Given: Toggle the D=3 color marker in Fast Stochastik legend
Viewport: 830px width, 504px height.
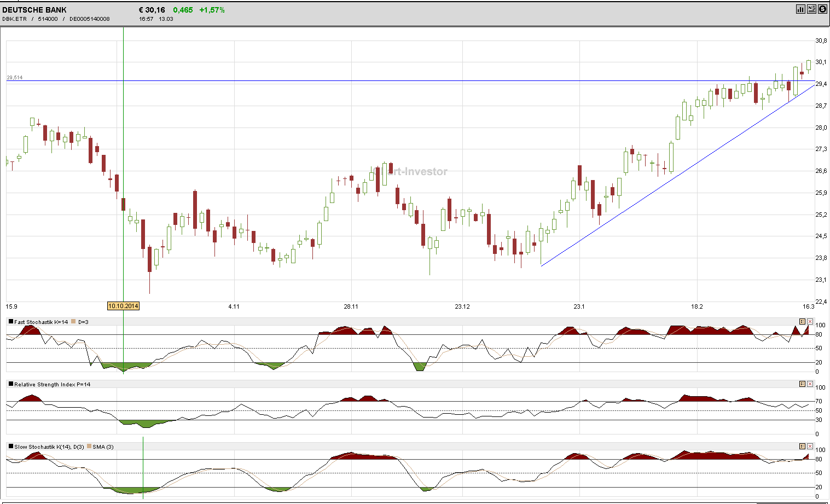Looking at the screenshot, I should click(74, 322).
